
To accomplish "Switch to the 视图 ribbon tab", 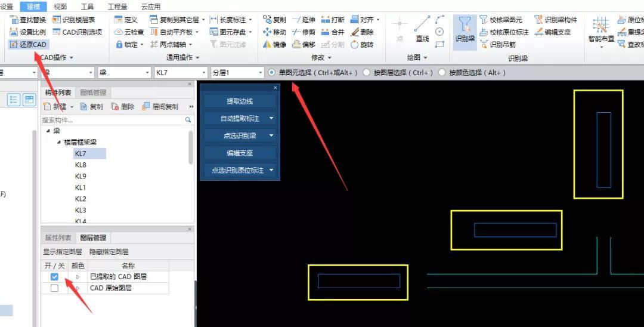I will [x=60, y=7].
